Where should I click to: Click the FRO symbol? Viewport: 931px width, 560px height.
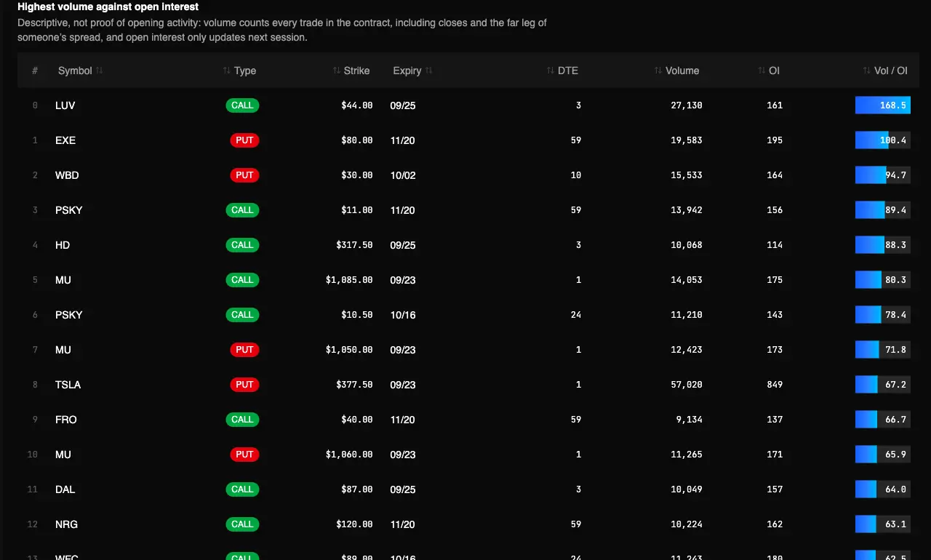(x=66, y=420)
